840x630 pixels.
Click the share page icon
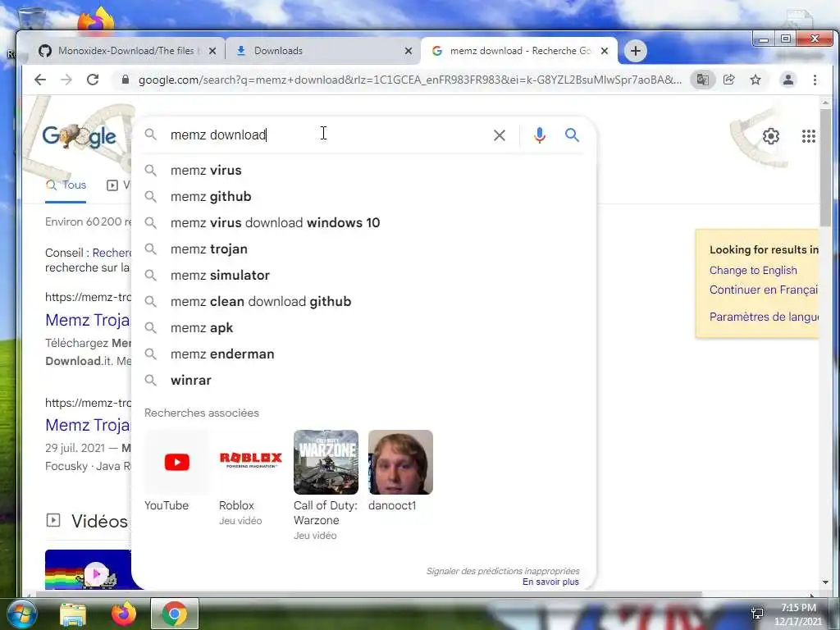click(728, 80)
